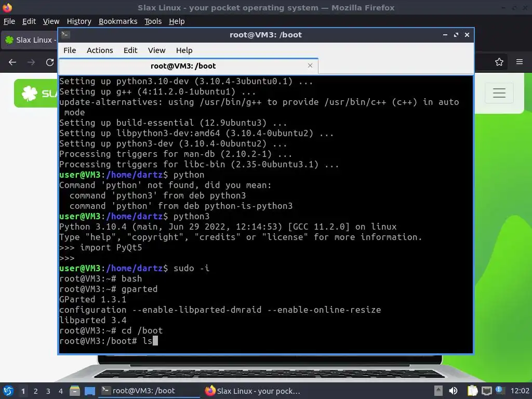Switch to workspace 1
532x399 pixels.
(23, 391)
